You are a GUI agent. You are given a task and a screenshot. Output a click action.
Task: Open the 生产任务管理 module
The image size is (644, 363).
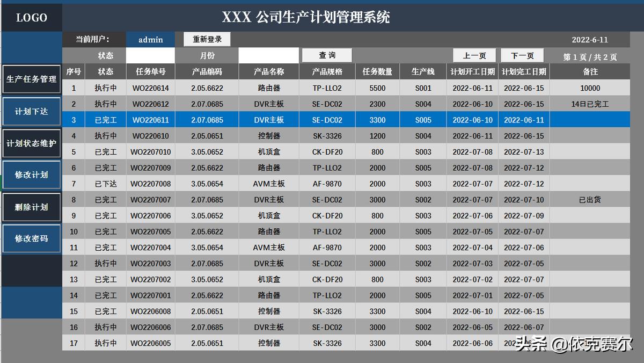pos(31,79)
